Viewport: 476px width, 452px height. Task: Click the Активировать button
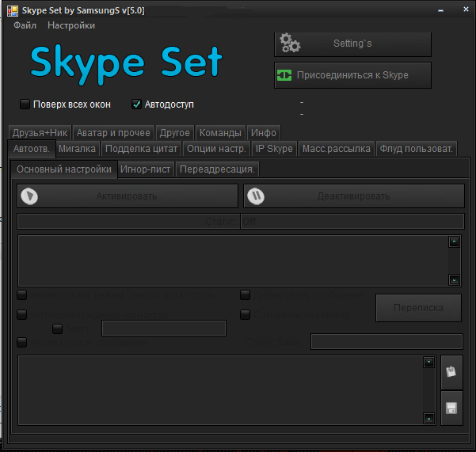pyautogui.click(x=128, y=196)
